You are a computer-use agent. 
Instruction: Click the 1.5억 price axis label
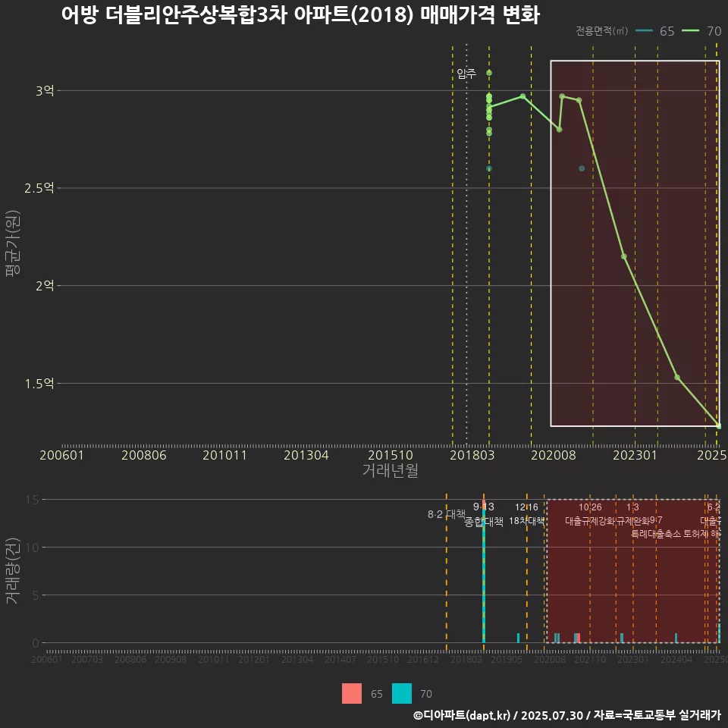click(x=39, y=384)
